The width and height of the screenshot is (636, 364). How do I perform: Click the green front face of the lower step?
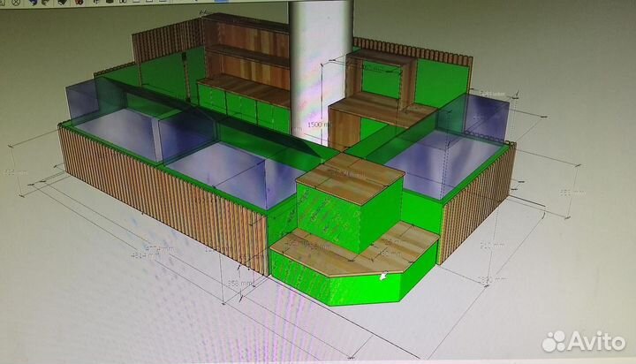click(336, 287)
